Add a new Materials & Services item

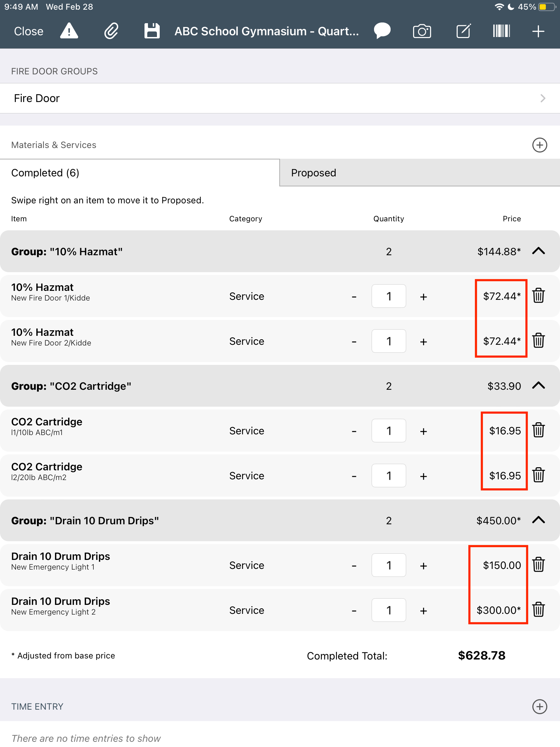540,145
